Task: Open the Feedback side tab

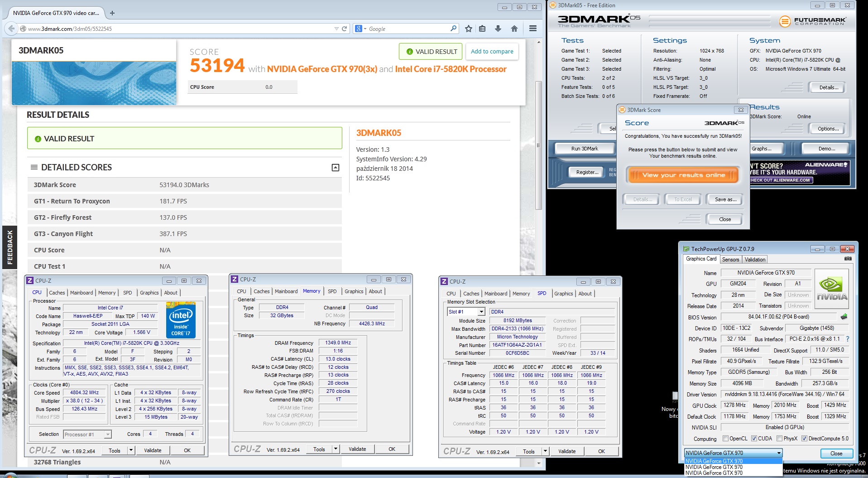Action: click(x=10, y=247)
